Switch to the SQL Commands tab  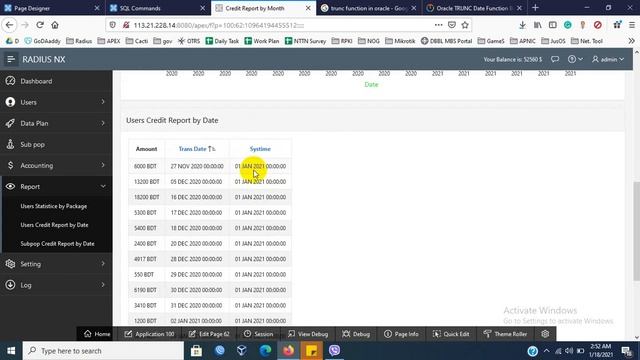(158, 8)
